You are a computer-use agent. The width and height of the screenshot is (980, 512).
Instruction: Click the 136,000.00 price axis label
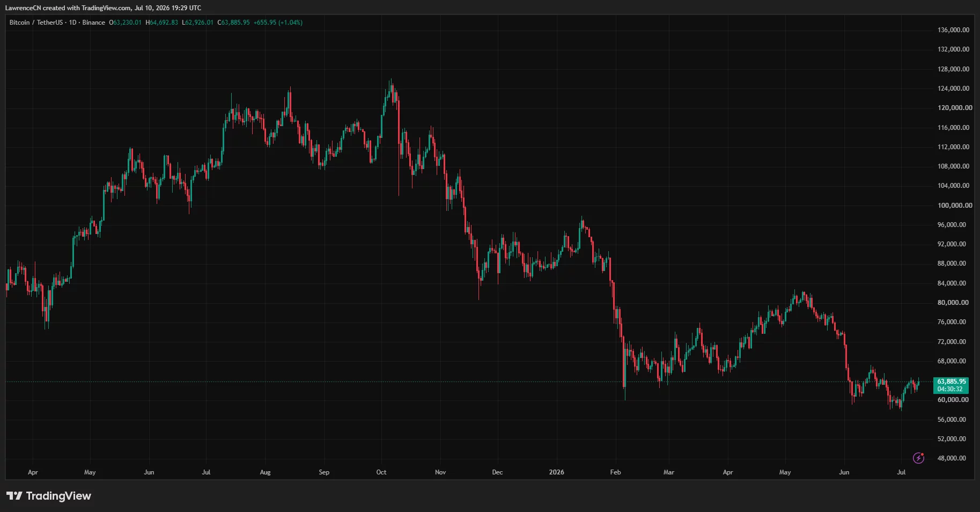pyautogui.click(x=953, y=30)
